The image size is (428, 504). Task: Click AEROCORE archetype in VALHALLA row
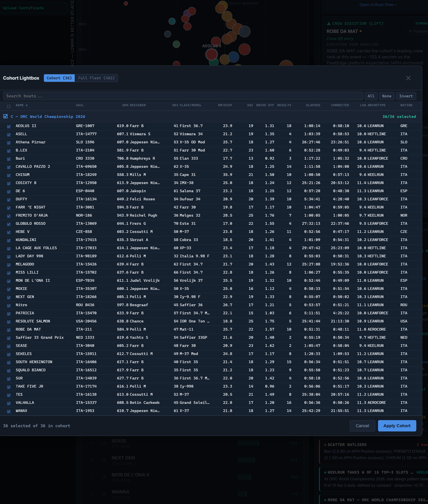click(377, 403)
